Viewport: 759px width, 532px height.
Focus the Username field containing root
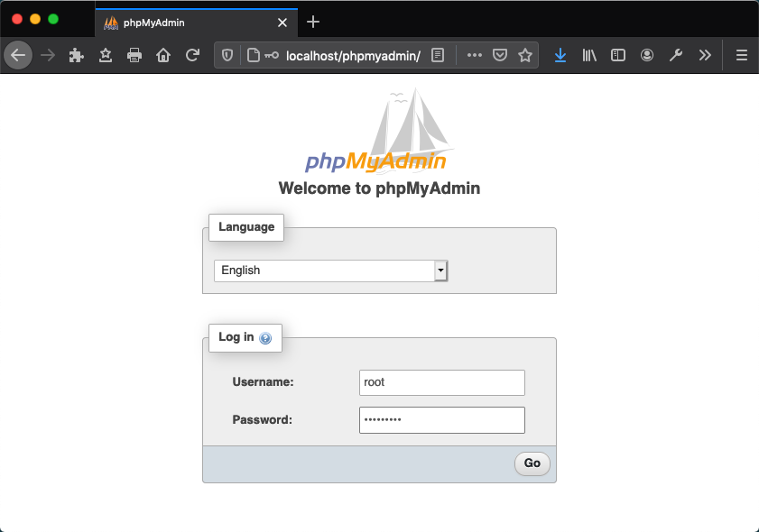click(442, 382)
